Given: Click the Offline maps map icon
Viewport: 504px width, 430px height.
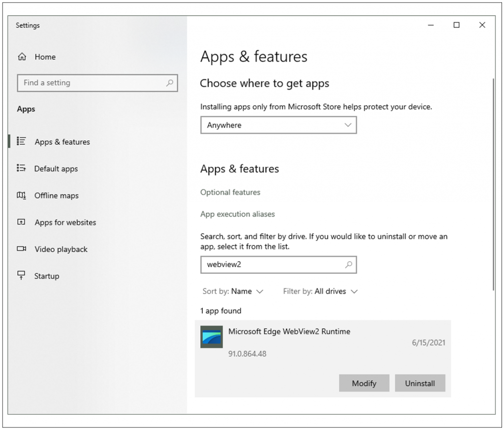Looking at the screenshot, I should [21, 195].
